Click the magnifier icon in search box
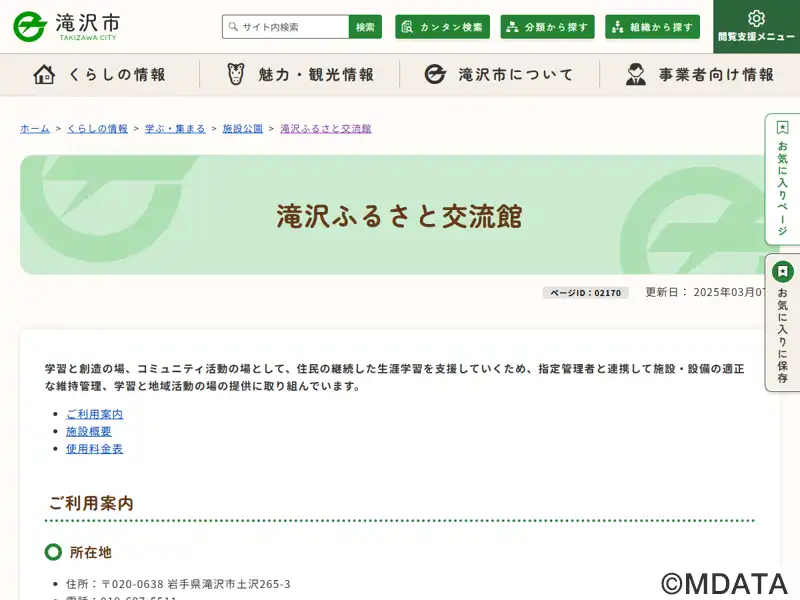 click(233, 27)
